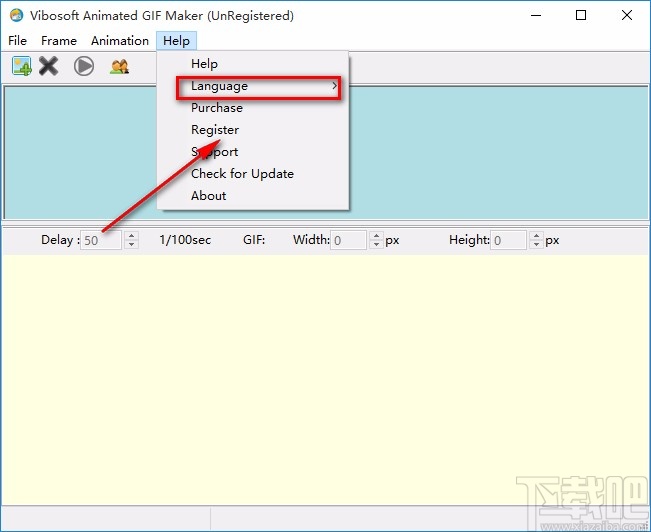
Task: Select Check for Update menu item
Action: (x=252, y=174)
